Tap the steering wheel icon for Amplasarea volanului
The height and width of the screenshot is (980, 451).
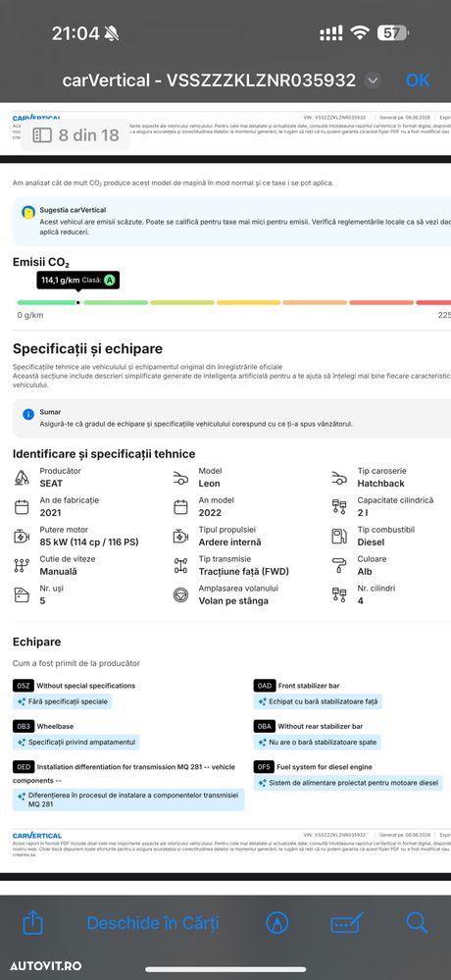(x=180, y=594)
